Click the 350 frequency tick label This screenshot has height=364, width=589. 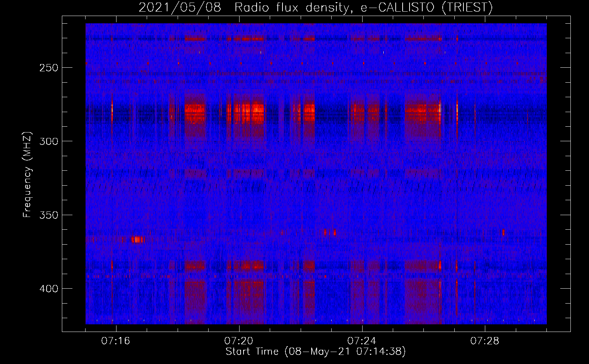tap(49, 215)
